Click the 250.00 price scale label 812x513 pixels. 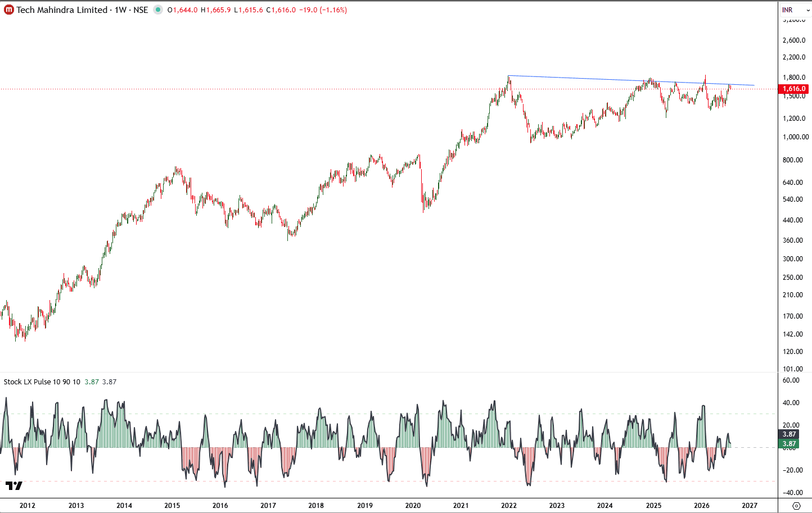[x=793, y=278]
